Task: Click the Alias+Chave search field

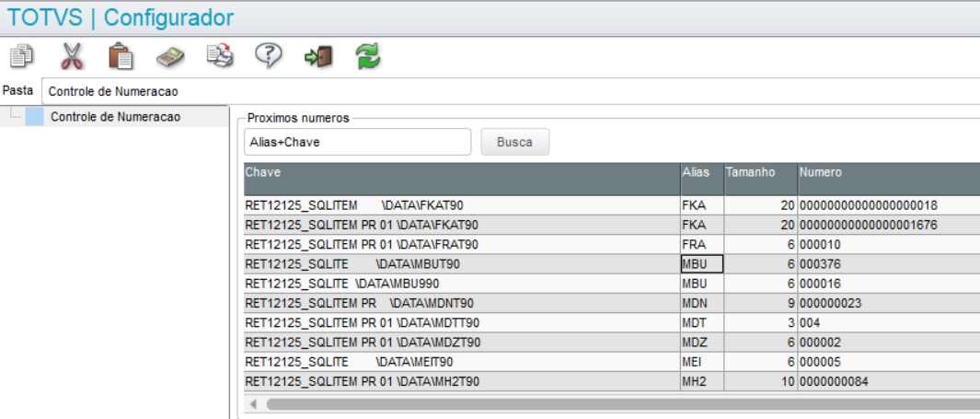Action: click(358, 142)
